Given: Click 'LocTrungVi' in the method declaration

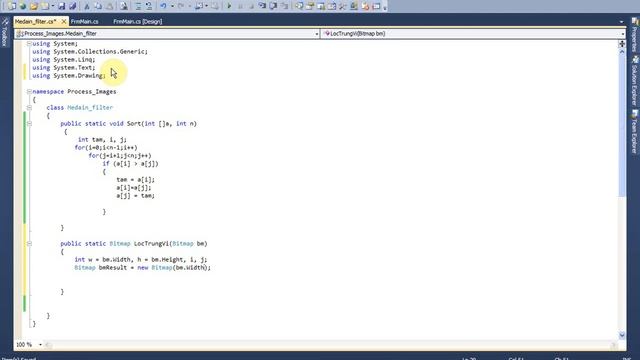Looking at the screenshot, I should (151, 244).
